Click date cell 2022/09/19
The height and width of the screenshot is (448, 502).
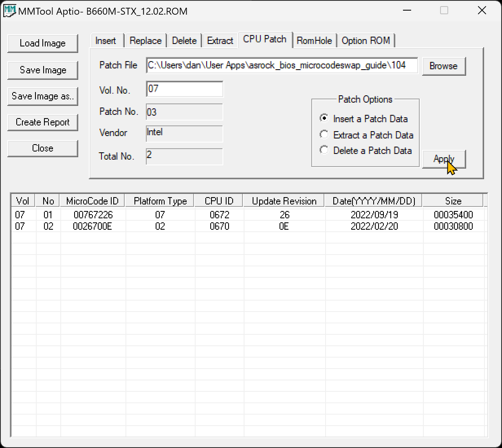374,215
